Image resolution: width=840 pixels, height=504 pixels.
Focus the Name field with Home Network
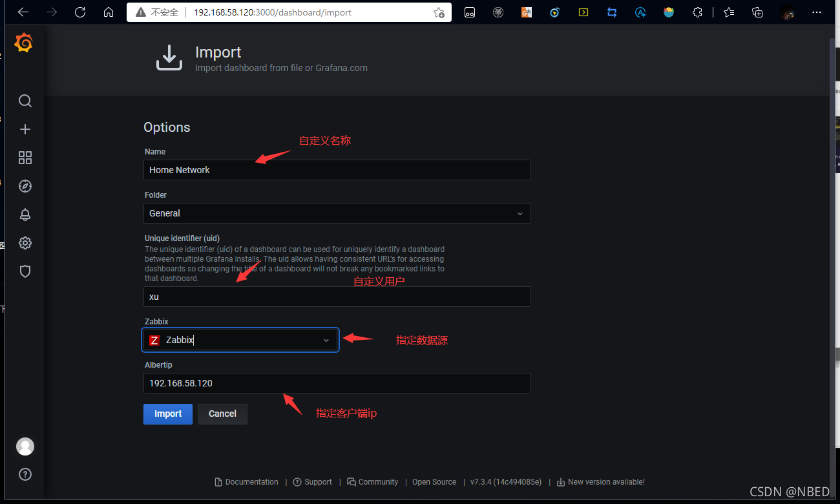pyautogui.click(x=337, y=170)
